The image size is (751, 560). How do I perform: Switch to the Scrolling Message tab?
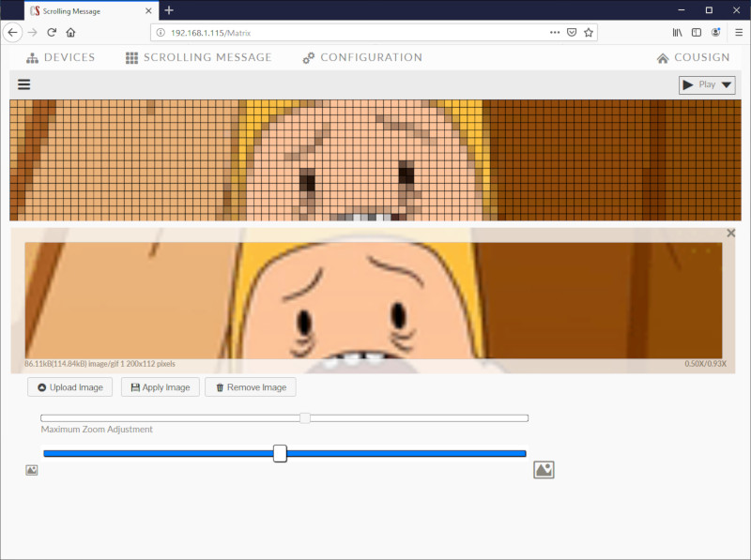pyautogui.click(x=198, y=57)
